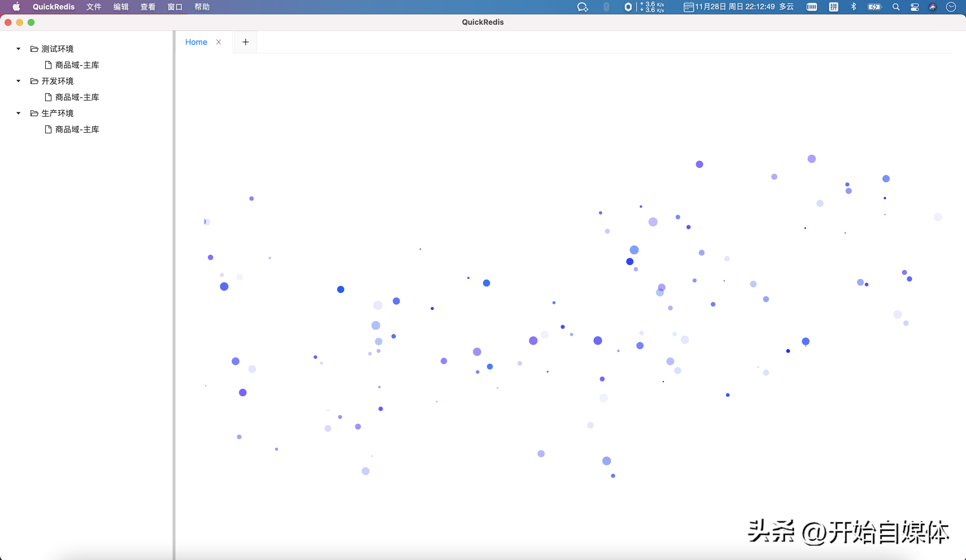Click the Siri icon in menu bar

pyautogui.click(x=933, y=7)
